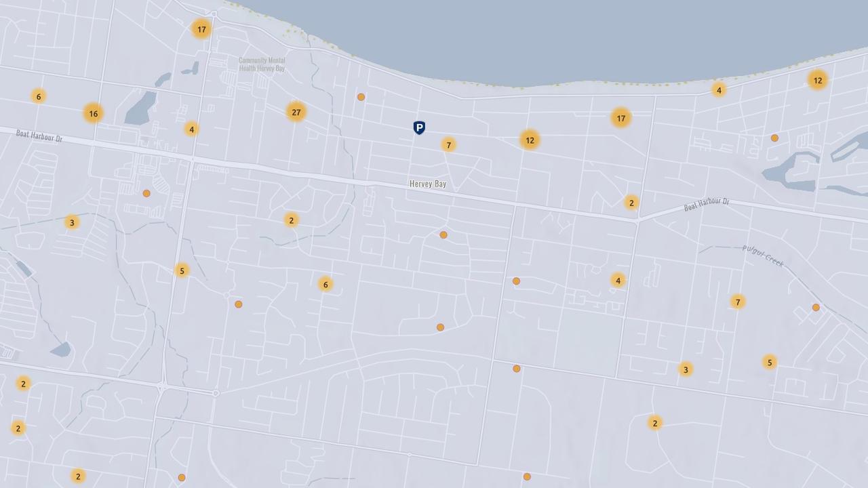Select the orange dot south of the 16 cluster
Screen dimensions: 868x488
(x=146, y=193)
